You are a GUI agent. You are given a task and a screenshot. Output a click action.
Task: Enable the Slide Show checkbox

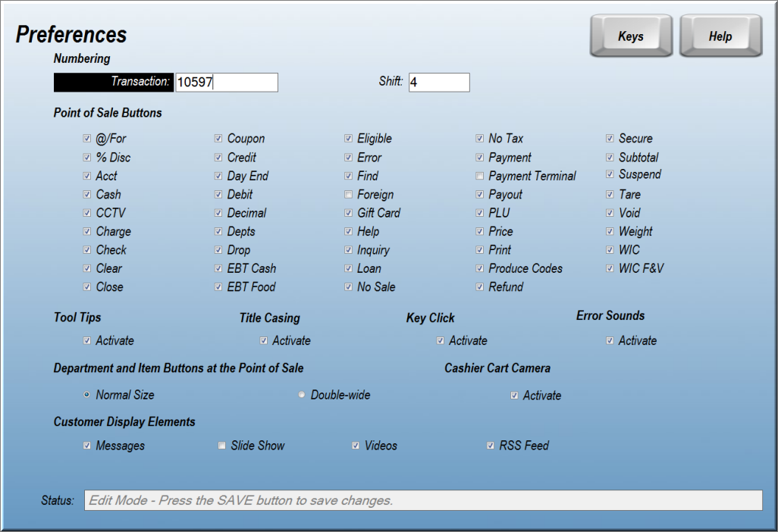[221, 446]
